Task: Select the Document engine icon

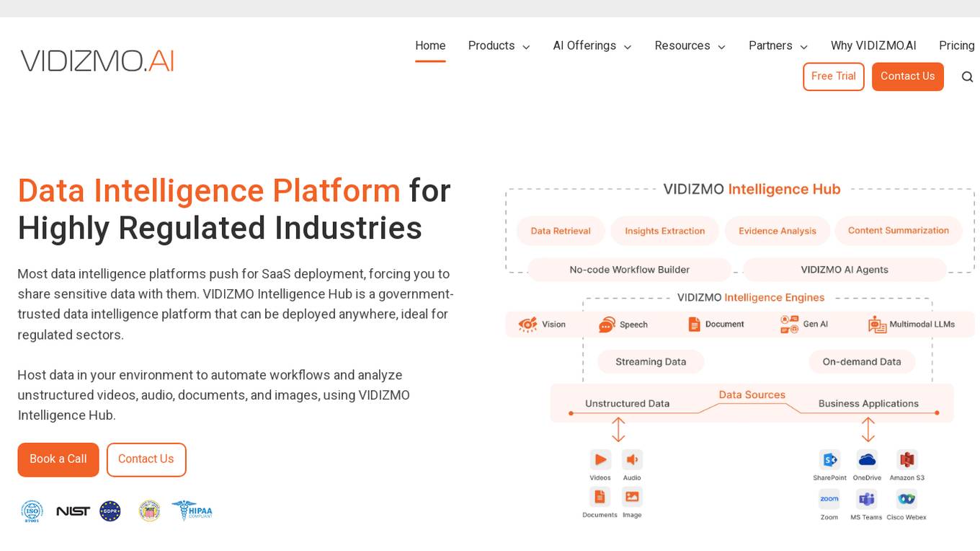Action: pos(694,325)
